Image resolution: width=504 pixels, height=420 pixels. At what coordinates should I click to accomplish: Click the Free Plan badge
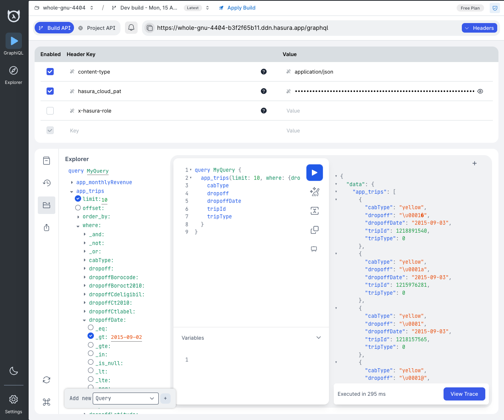(470, 8)
